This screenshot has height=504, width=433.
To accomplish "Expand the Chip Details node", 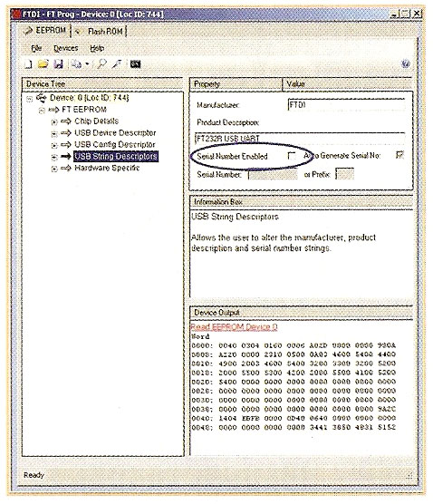I will click(x=54, y=122).
